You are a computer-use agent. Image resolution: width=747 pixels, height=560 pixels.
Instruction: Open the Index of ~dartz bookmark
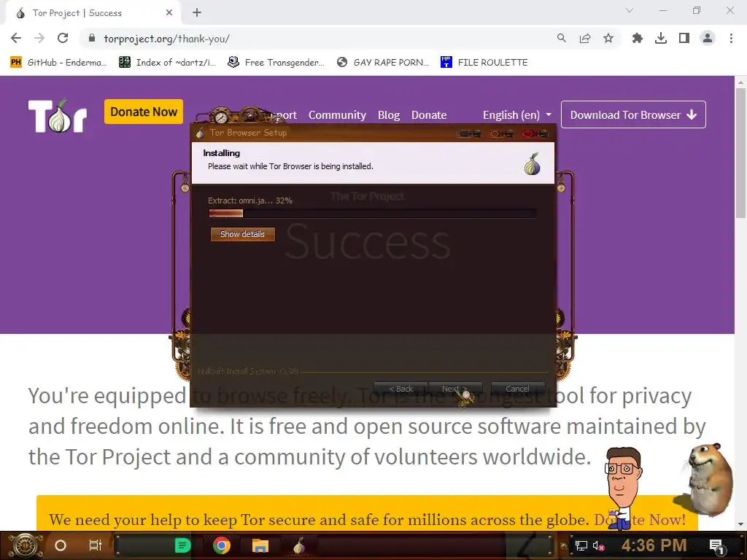click(167, 63)
